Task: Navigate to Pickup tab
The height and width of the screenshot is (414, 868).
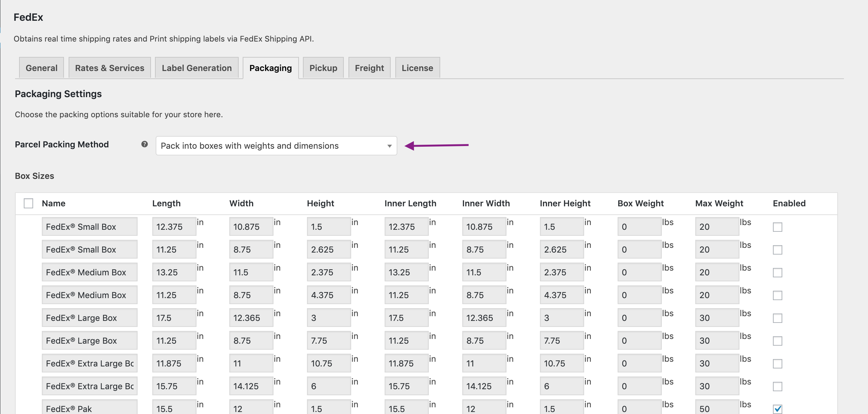Action: pyautogui.click(x=323, y=68)
